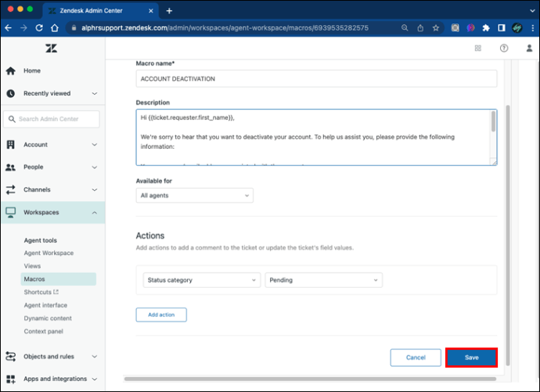Click the lock icon in address bar

pos(74,28)
